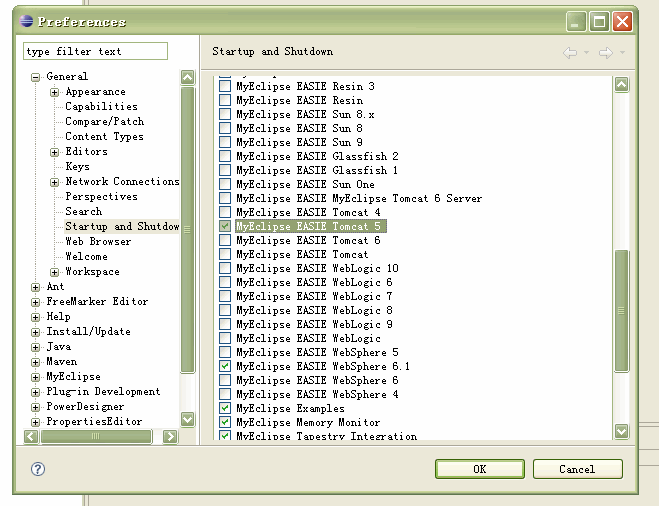Expand the Ant preferences node
The image size is (659, 506).
(x=35, y=287)
